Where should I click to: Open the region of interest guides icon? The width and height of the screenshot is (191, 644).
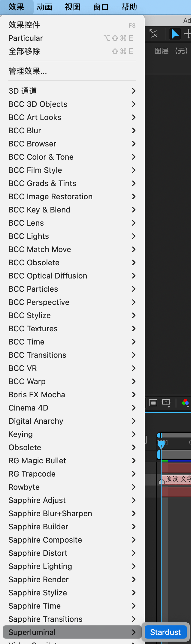[x=166, y=402]
